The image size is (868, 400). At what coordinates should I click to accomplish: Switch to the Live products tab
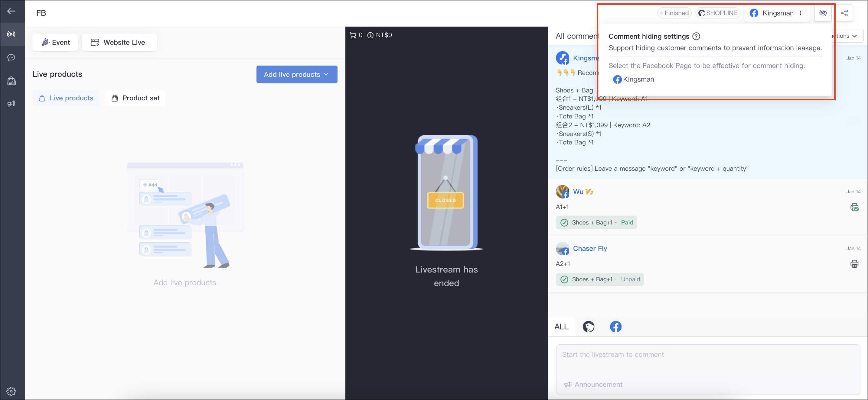pos(66,98)
